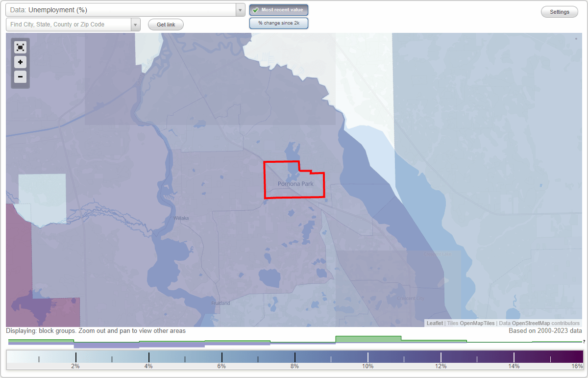
Task: Click inside the city search input field
Action: click(x=69, y=24)
